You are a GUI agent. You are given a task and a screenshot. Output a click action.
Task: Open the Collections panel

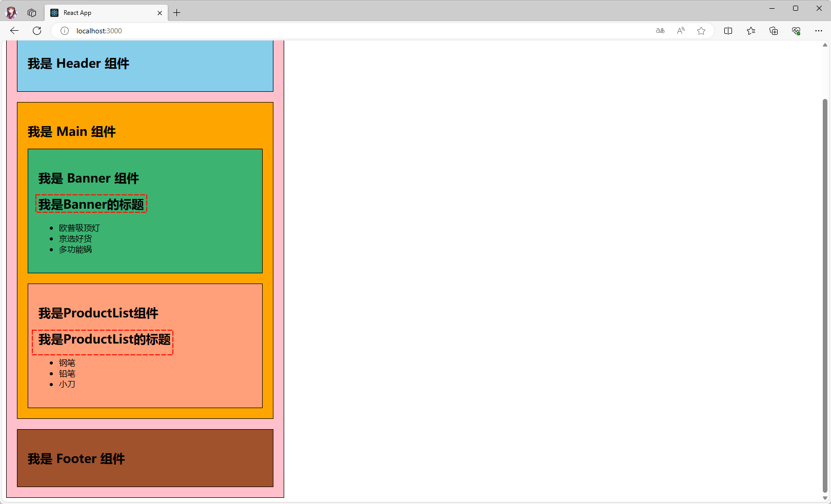click(x=774, y=31)
